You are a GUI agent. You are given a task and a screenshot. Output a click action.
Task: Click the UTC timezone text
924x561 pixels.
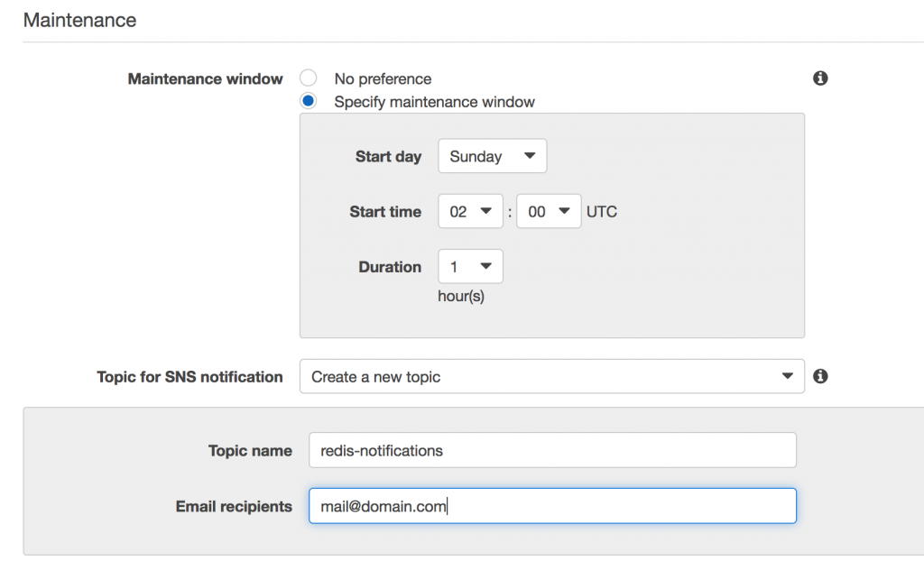[x=602, y=212]
